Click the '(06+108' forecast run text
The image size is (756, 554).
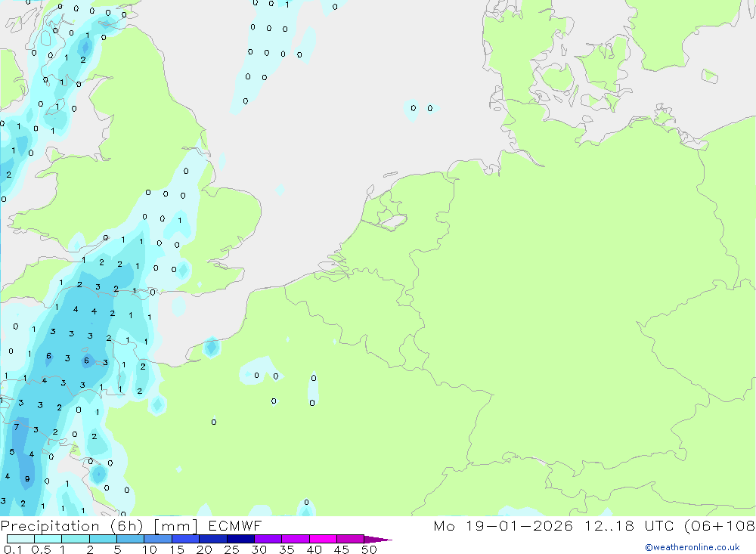[x=720, y=525]
